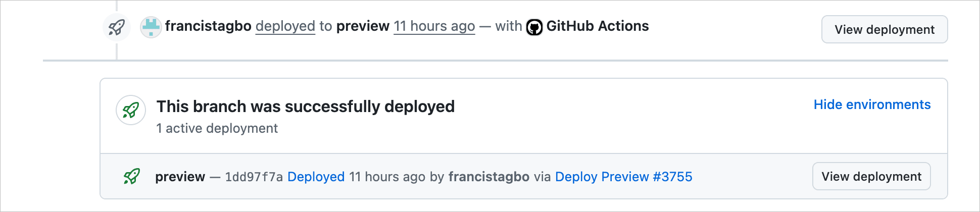
Task: Open the francistagbo username link in the timeline
Action: pos(208,26)
